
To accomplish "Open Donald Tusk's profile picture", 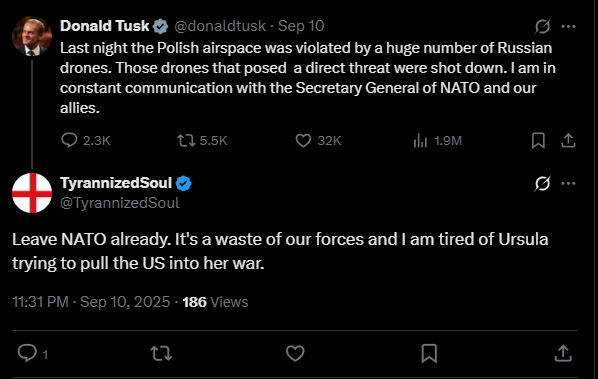I will click(x=32, y=36).
